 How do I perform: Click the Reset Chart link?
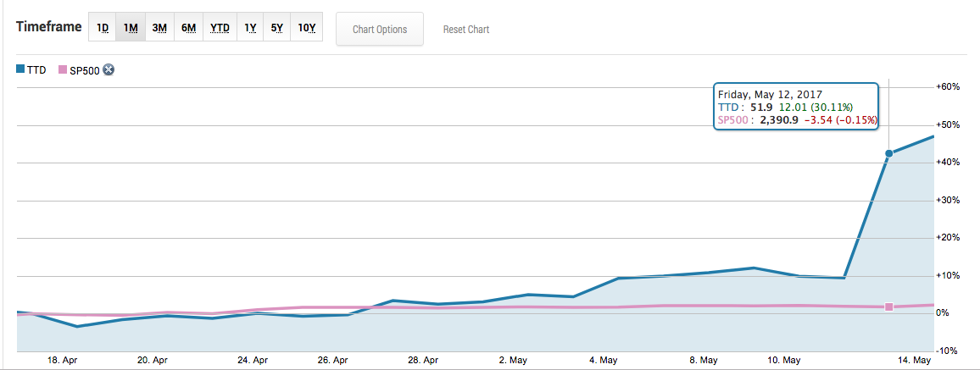tap(466, 30)
